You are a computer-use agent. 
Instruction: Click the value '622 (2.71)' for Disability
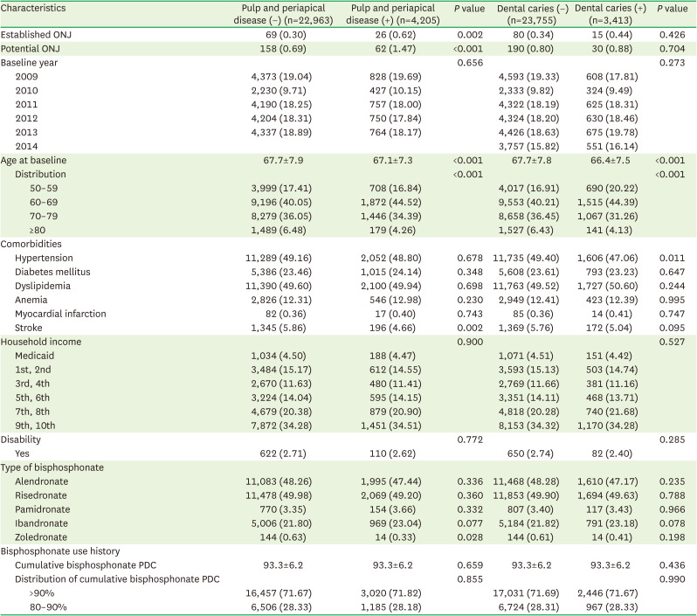[283, 453]
